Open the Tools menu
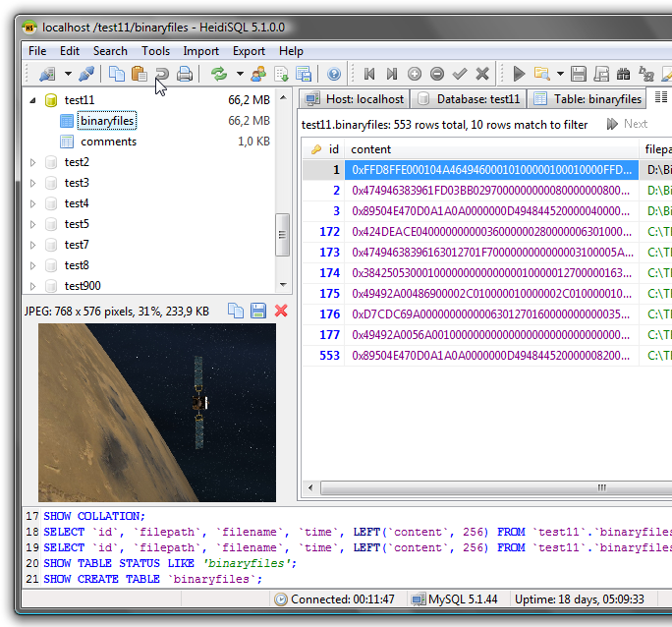Viewport: 672px width, 627px height. coord(155,51)
